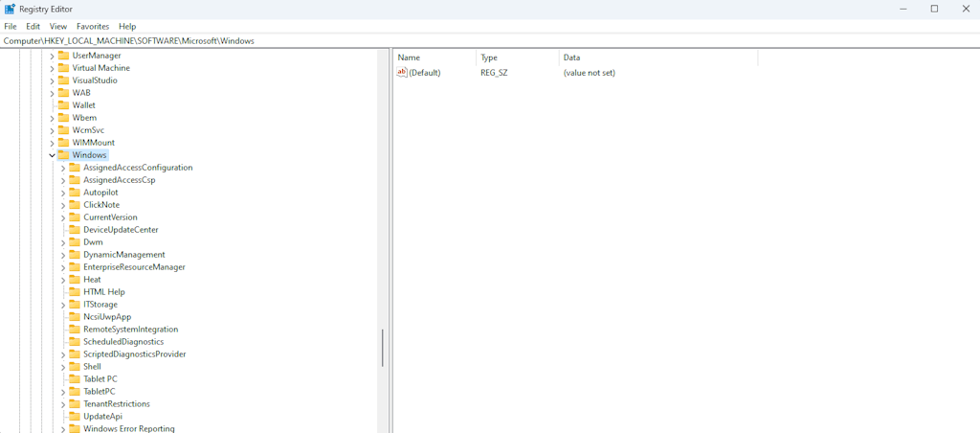Image resolution: width=980 pixels, height=433 pixels.
Task: Expand the WcmSvc key
Action: (52, 130)
